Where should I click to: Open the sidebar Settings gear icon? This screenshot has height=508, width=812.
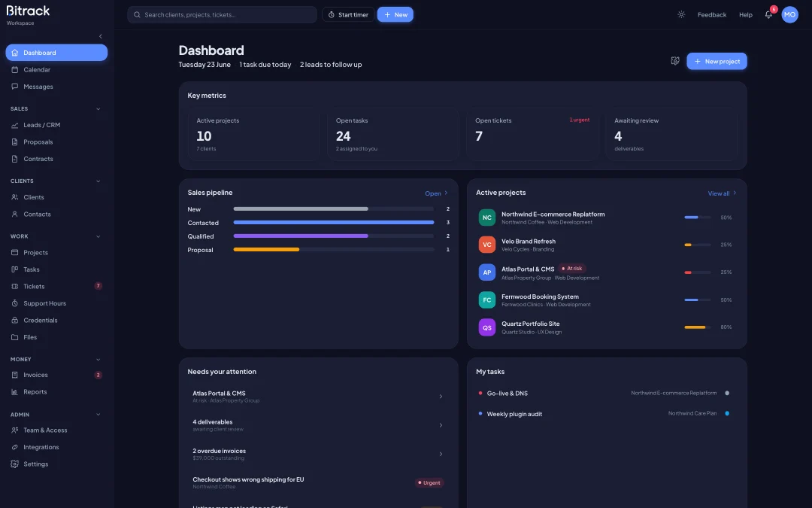pyautogui.click(x=14, y=464)
